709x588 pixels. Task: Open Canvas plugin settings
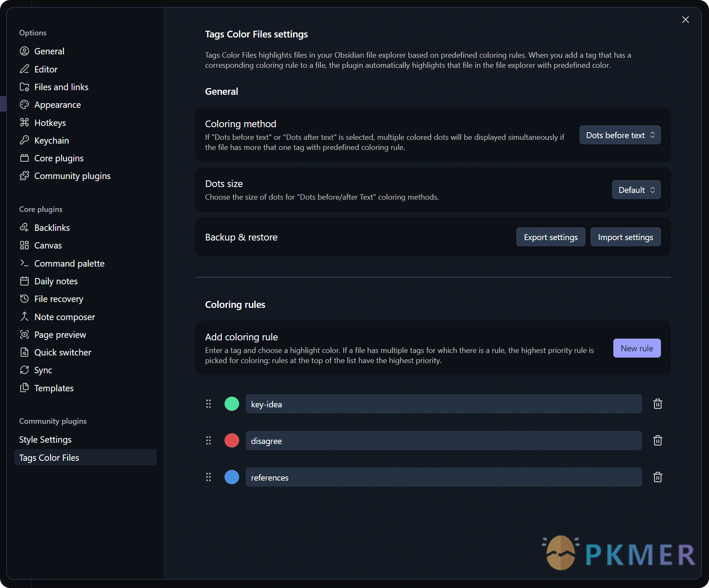(x=86, y=246)
